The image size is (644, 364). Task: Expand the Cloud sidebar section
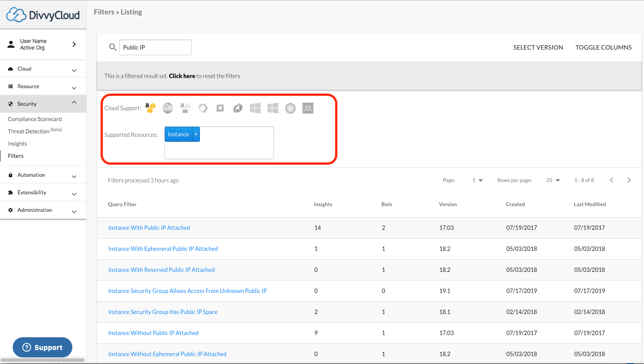43,69
